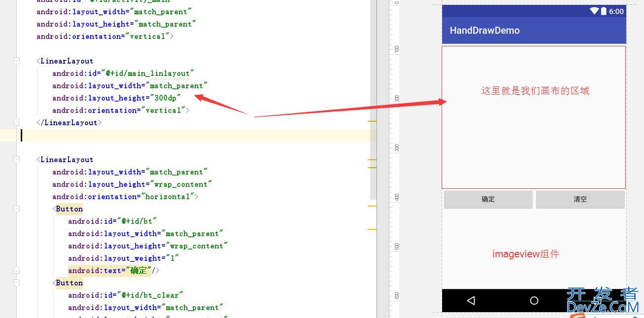Screen dimensions: 644x318
Task: Select the HandDrawDemo app bar title
Action: [485, 31]
